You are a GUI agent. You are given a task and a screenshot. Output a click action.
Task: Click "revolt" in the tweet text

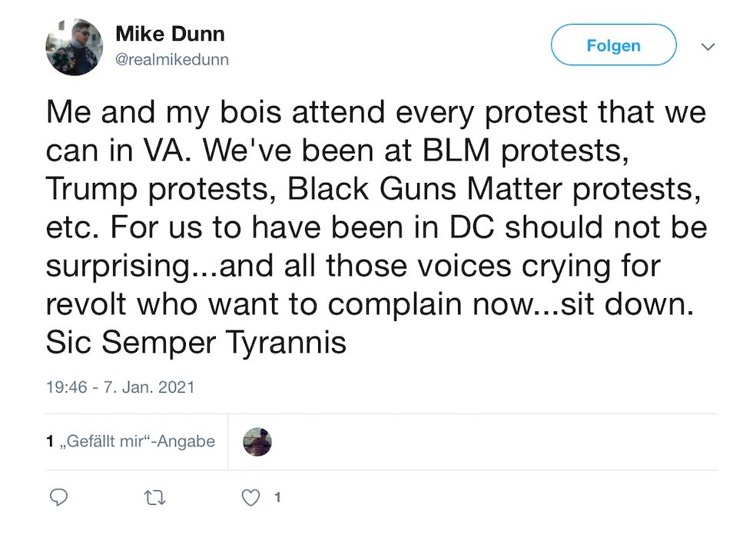coord(87,304)
